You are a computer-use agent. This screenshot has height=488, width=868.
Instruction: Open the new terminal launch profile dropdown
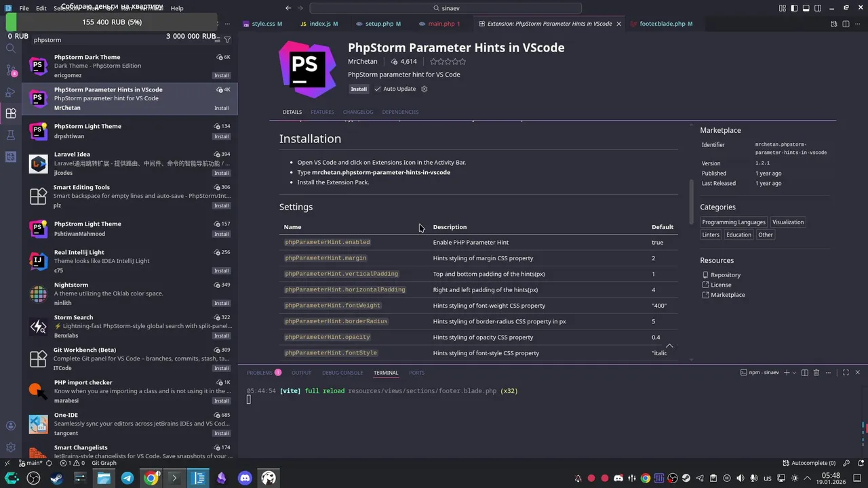tap(795, 373)
